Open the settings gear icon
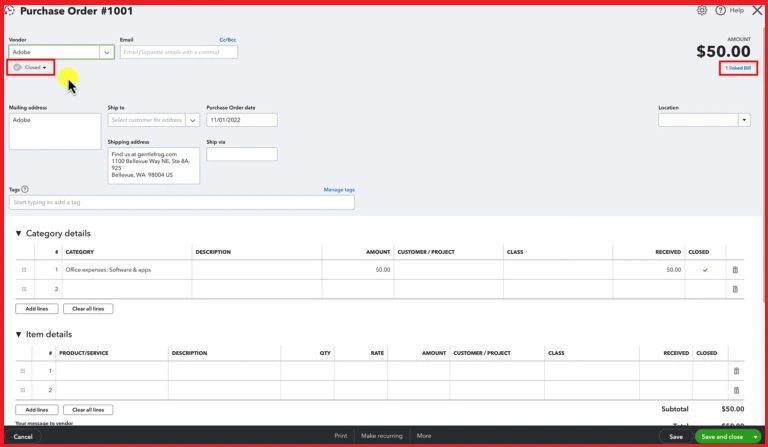The image size is (768, 447). pos(702,10)
